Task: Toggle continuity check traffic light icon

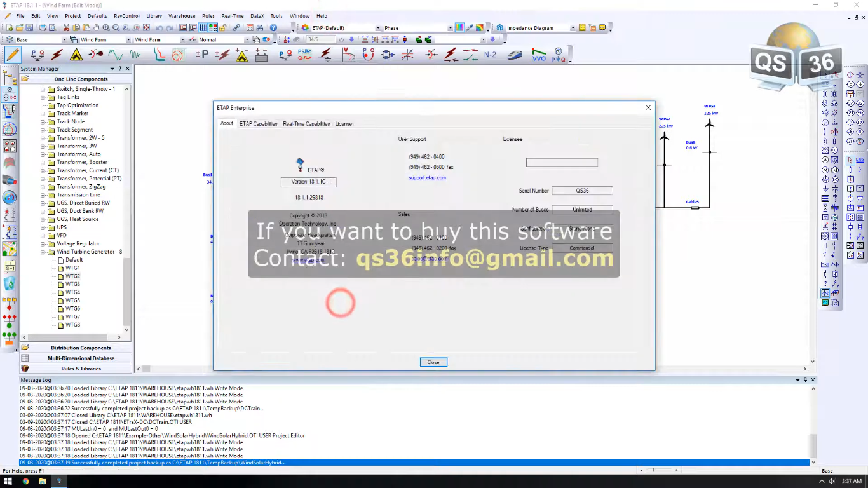Action: click(x=212, y=28)
